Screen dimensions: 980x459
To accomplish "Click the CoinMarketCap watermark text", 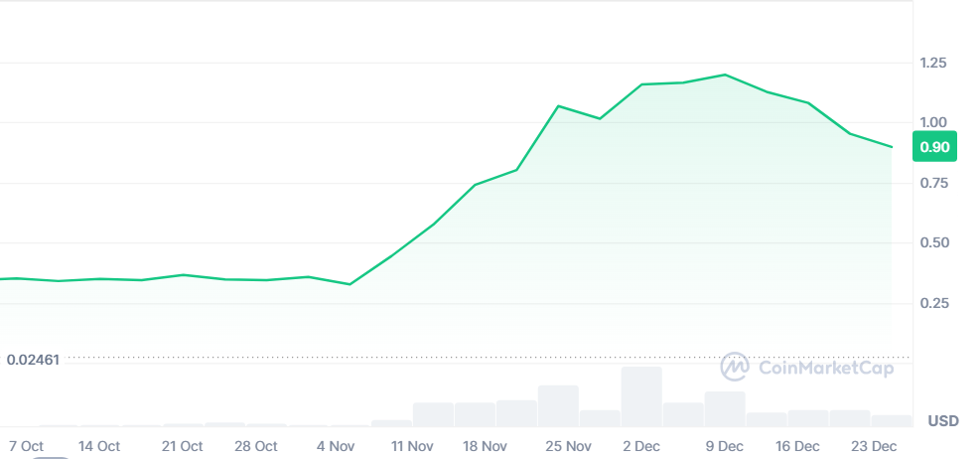I will (826, 368).
